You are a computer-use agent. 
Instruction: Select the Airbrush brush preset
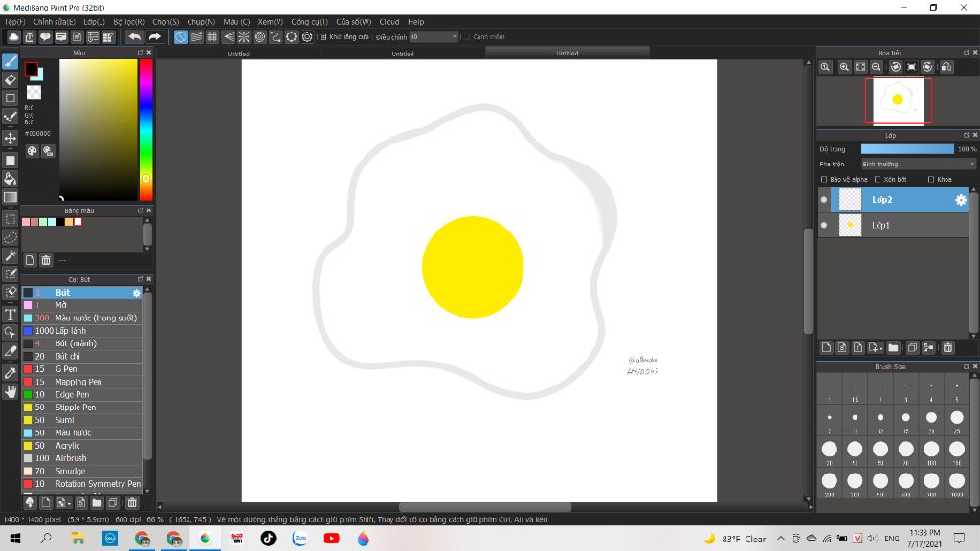[82, 458]
